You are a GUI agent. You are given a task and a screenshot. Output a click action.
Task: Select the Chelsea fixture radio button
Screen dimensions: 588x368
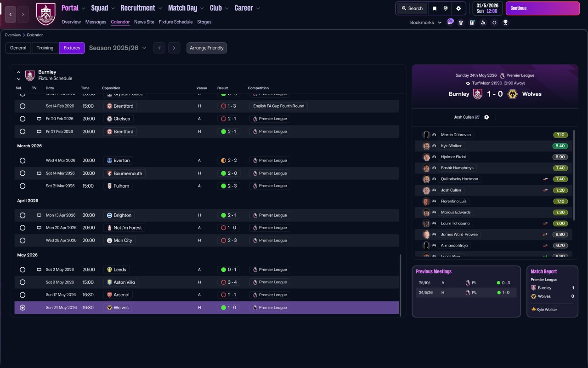pyautogui.click(x=23, y=119)
